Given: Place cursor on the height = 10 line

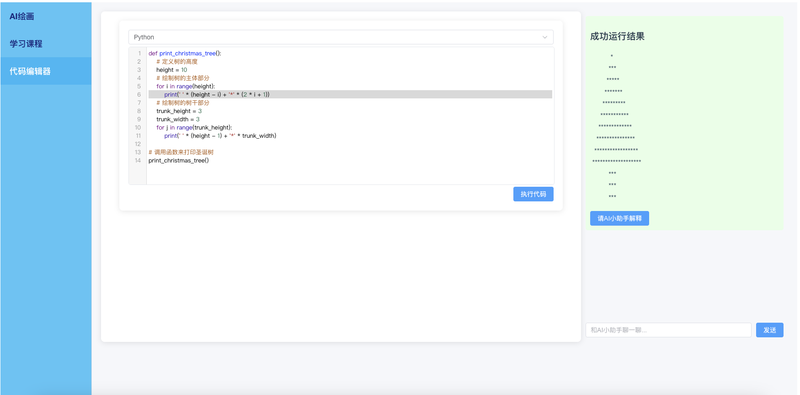Looking at the screenshot, I should pyautogui.click(x=171, y=69).
